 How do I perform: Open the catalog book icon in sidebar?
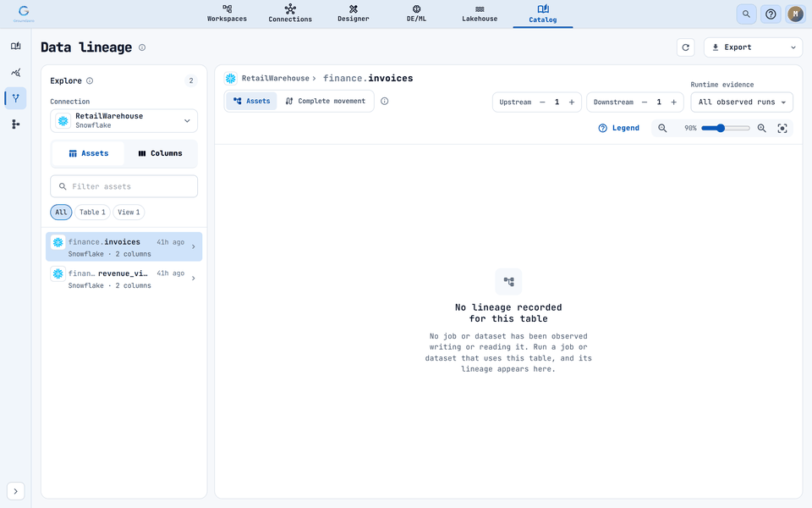point(15,46)
